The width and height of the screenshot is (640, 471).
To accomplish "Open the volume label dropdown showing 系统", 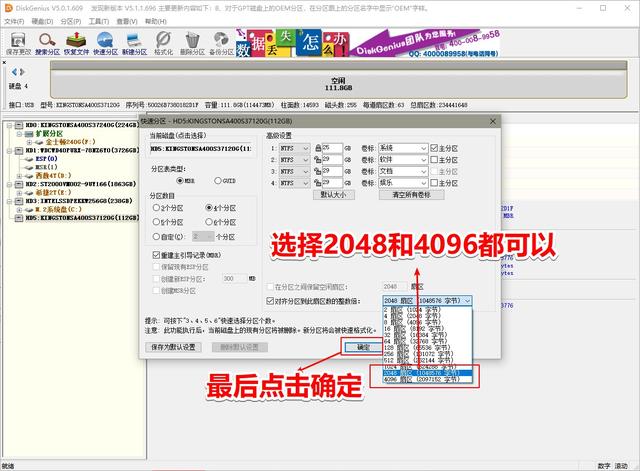I will coord(424,148).
